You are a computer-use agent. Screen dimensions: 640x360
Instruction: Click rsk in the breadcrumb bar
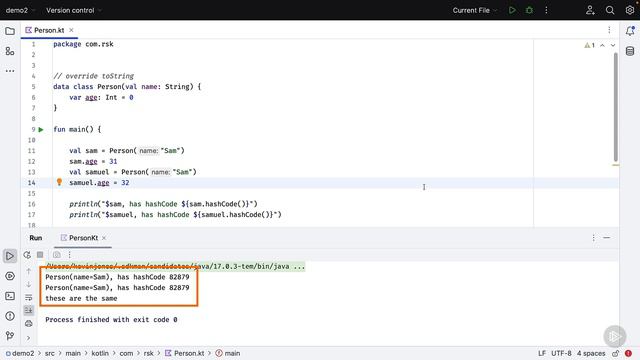point(148,353)
